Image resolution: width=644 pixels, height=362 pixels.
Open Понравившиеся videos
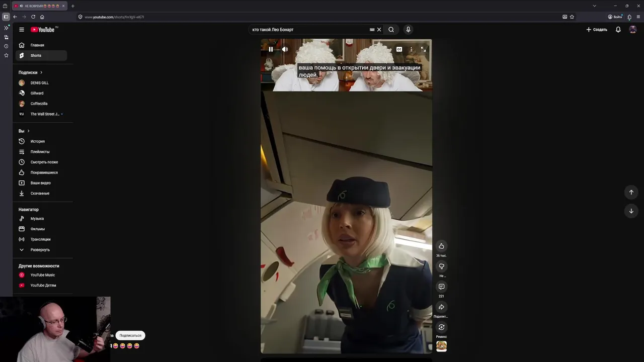tap(41, 172)
